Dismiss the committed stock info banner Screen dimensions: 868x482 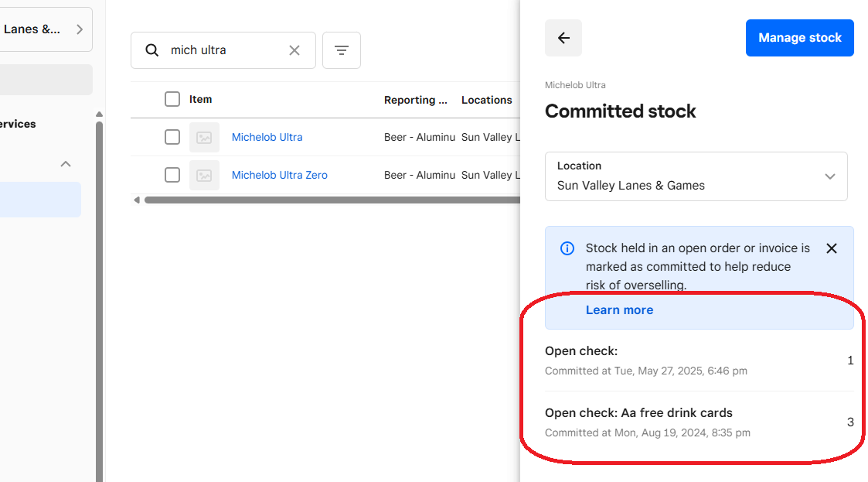[x=832, y=248]
